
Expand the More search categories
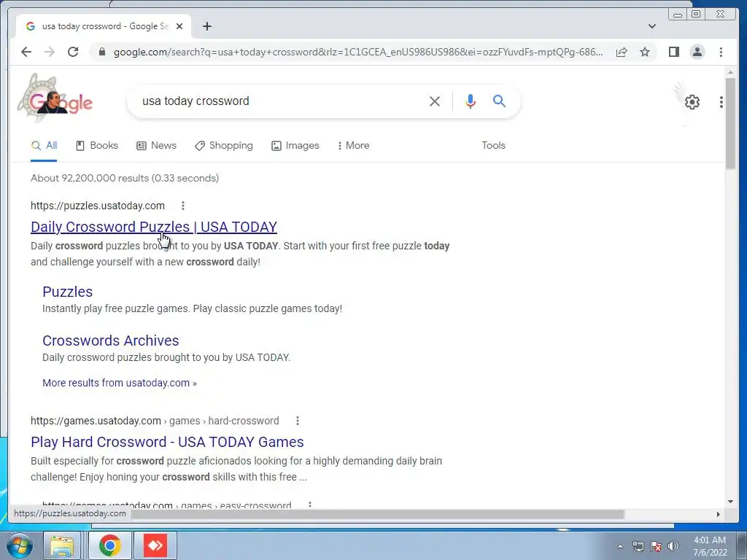(x=354, y=146)
